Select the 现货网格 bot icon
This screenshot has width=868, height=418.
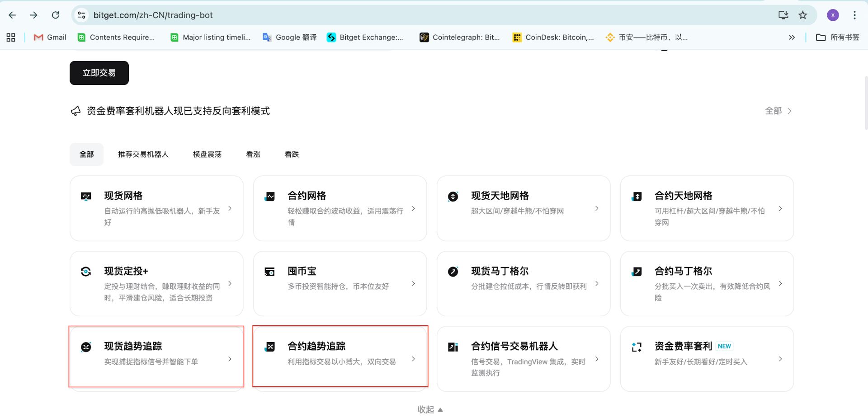click(86, 196)
